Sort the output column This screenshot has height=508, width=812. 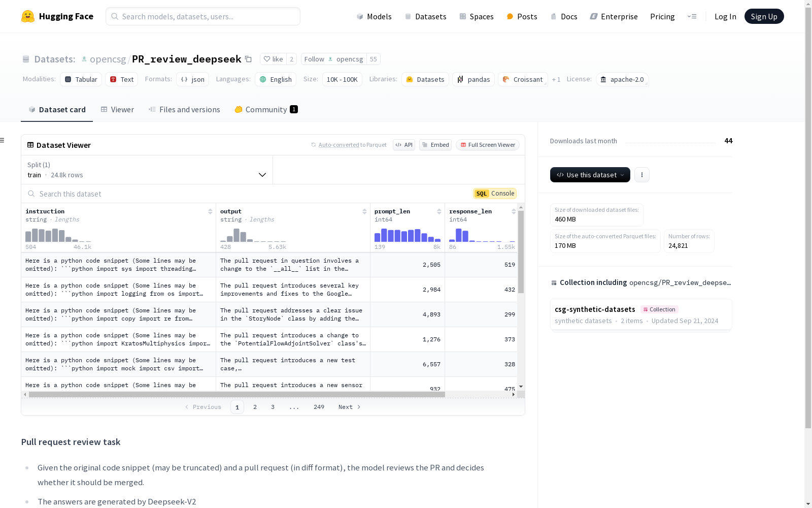364,211
